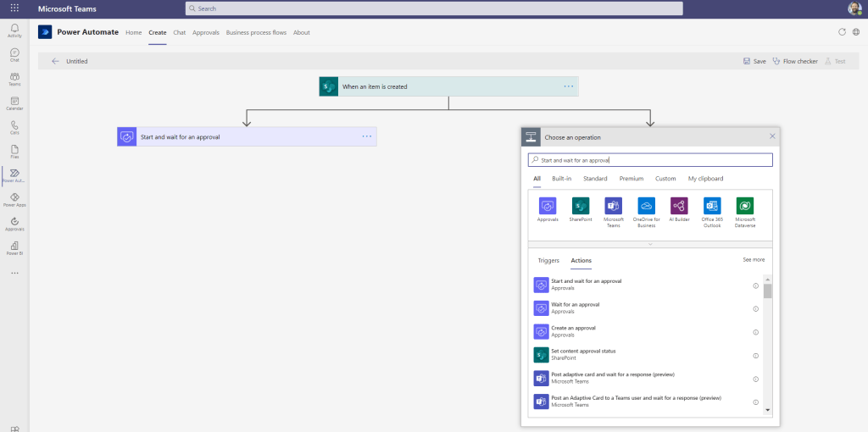This screenshot has height=432, width=868.
Task: Click the OneDrive for Business connector
Action: tap(646, 206)
